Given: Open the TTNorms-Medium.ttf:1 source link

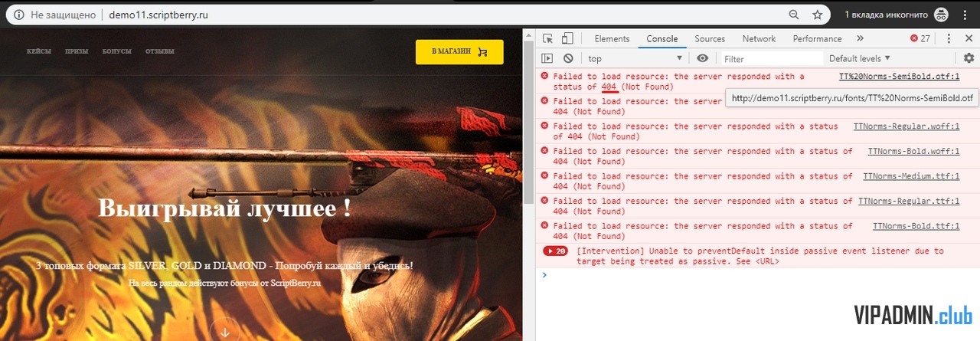Looking at the screenshot, I should (911, 175).
